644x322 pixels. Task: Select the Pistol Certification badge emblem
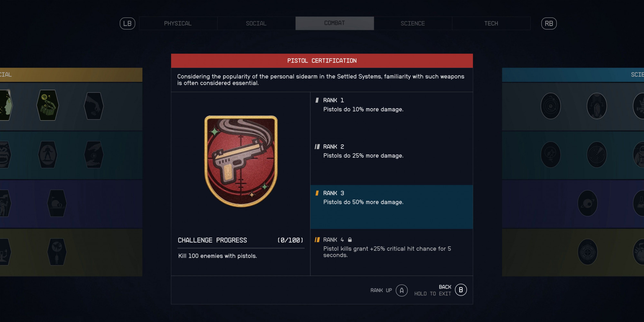coord(241,161)
